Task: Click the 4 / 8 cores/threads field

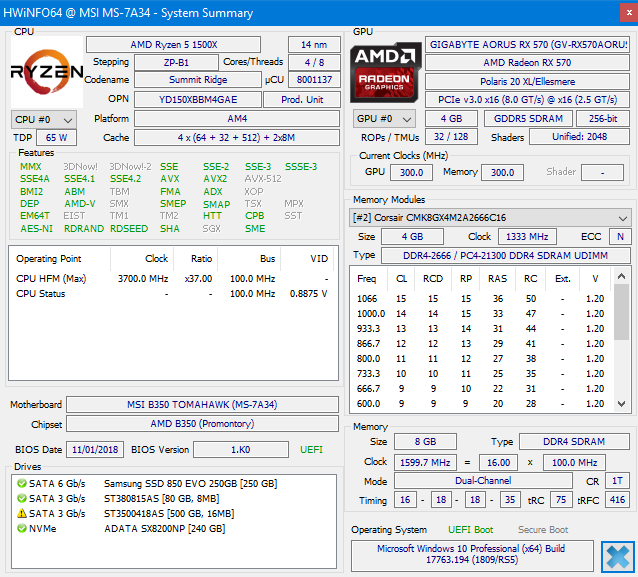Action: 314,63
